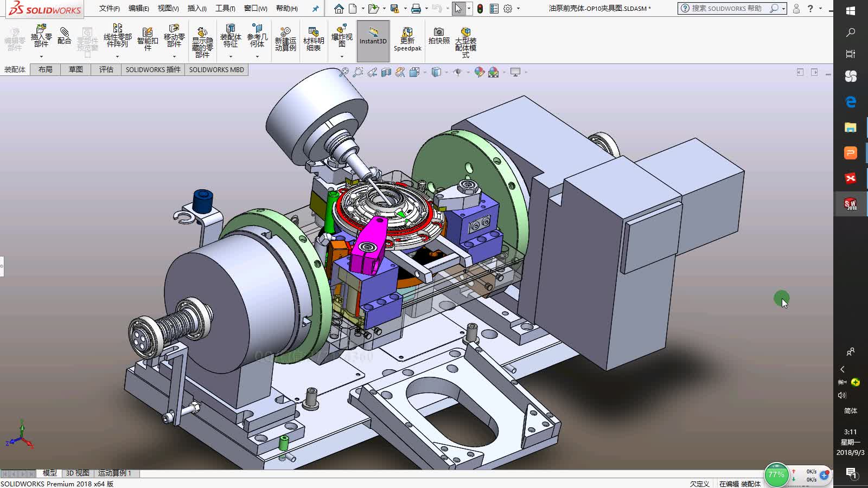
Task: Click the Zoom to Fit icon in view toolbar
Action: coord(346,71)
